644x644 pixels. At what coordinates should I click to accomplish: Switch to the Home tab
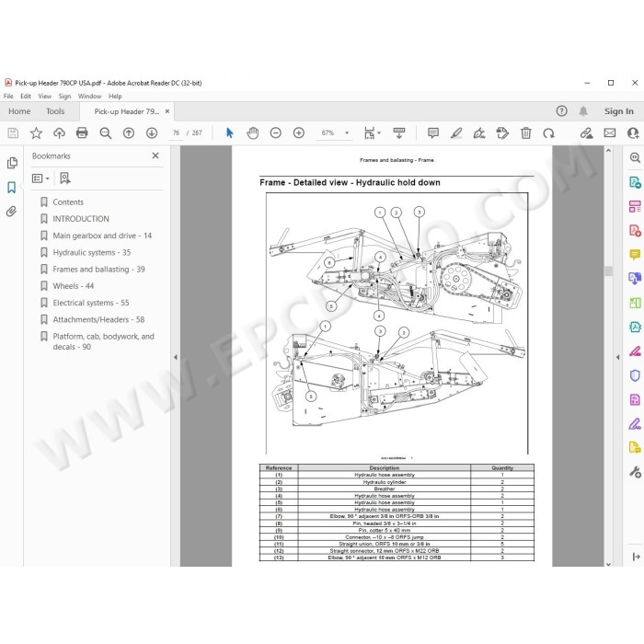(x=19, y=111)
